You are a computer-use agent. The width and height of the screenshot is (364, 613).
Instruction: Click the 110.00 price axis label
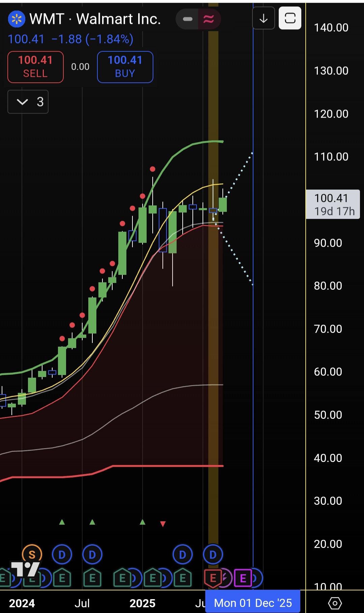(x=331, y=157)
